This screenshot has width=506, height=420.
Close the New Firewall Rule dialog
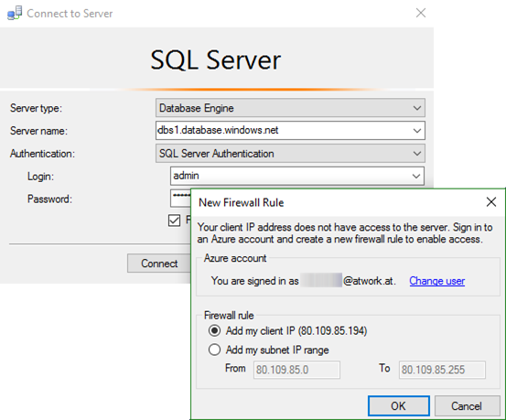(x=491, y=202)
